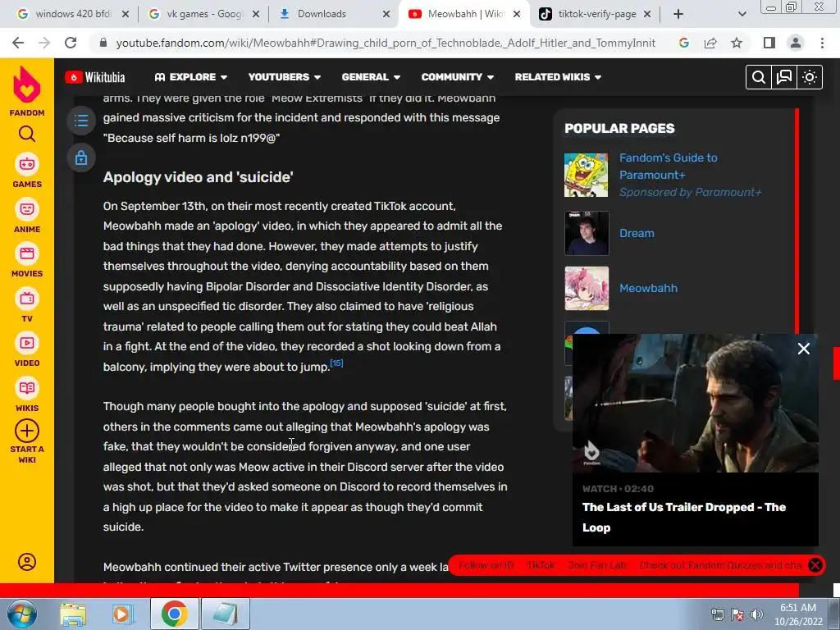Open The Last of Us Trailer title link
840x630 pixels.
point(683,517)
